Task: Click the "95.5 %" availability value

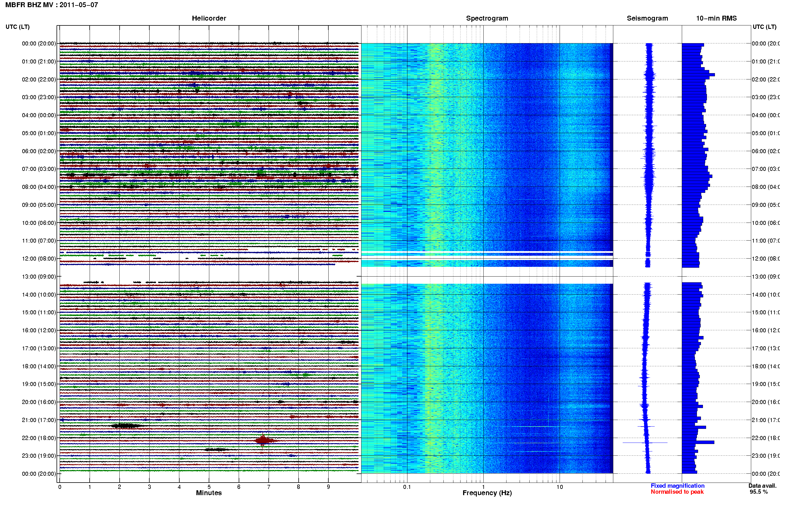Action: (759, 492)
